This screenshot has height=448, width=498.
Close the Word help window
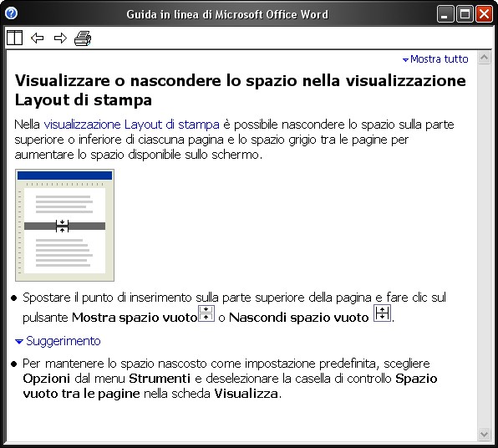[x=484, y=14]
